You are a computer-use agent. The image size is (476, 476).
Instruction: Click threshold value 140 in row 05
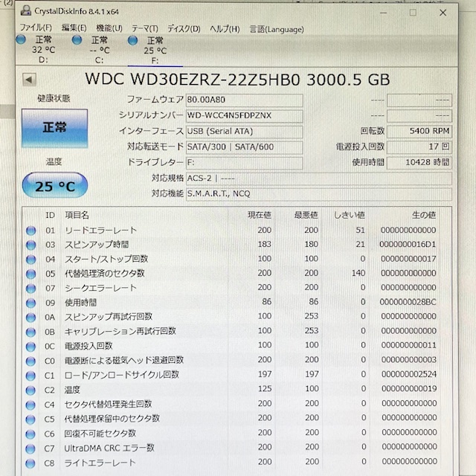(x=358, y=273)
